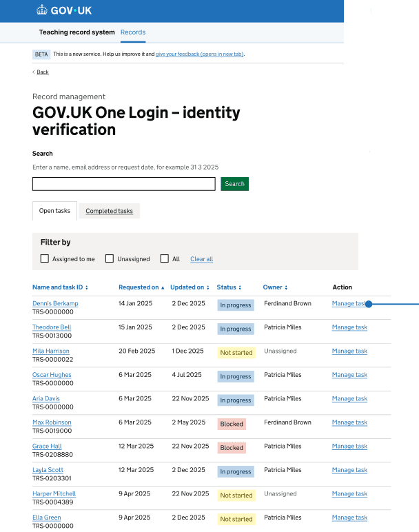Open Mila Harrison's record

point(50,351)
